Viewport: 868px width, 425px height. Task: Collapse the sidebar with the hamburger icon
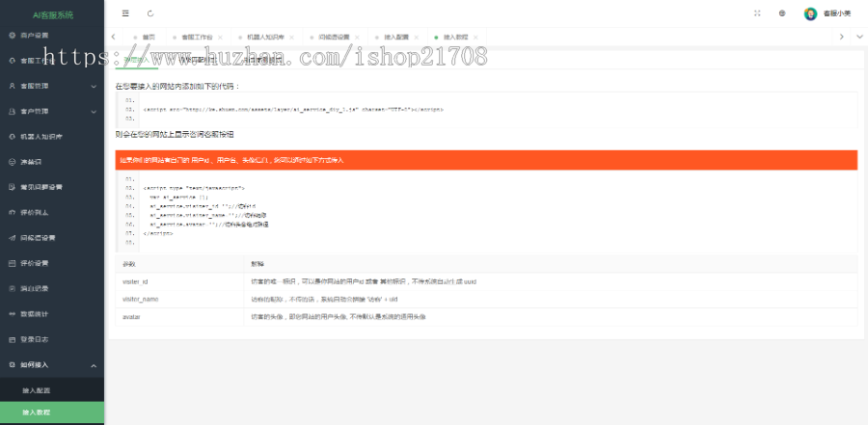125,13
